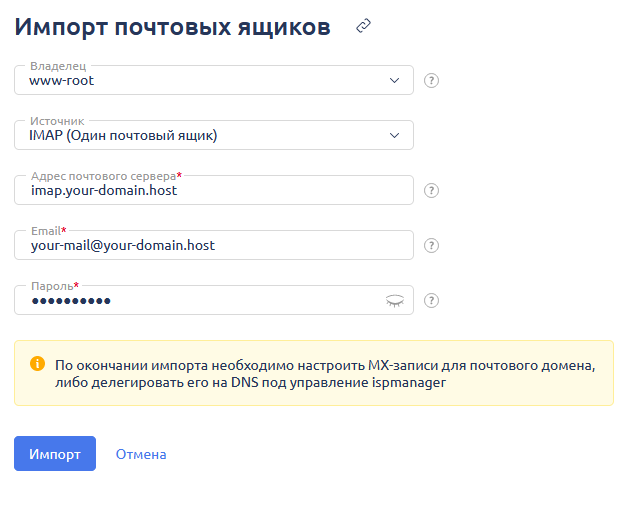The image size is (632, 531).
Task: Click the Источник field label
Action: tap(57, 121)
